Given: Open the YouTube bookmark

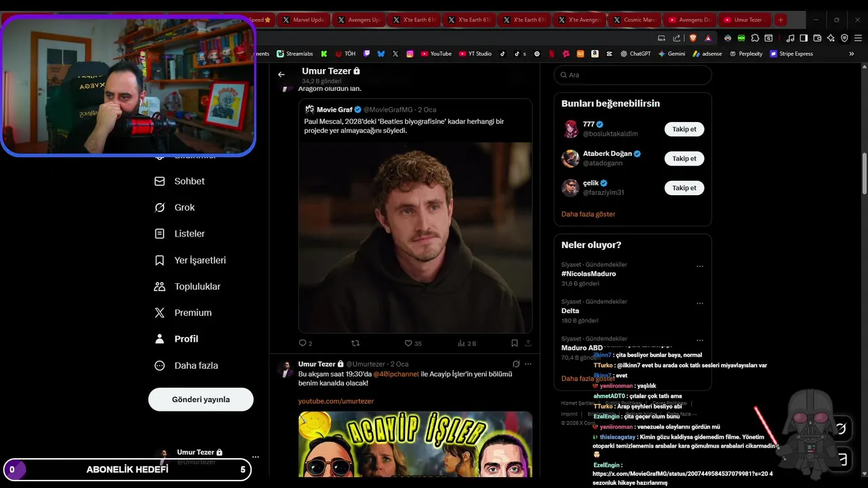Looking at the screenshot, I should click(x=436, y=54).
